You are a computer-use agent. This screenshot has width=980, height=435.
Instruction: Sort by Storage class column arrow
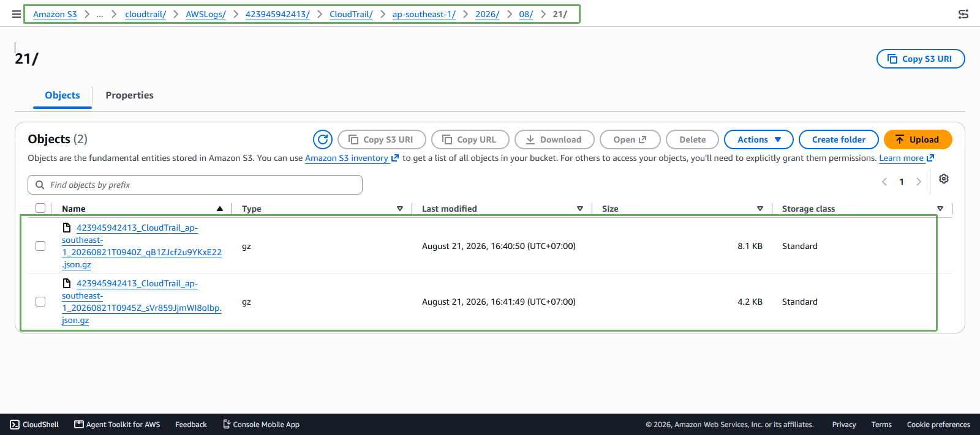pos(940,209)
